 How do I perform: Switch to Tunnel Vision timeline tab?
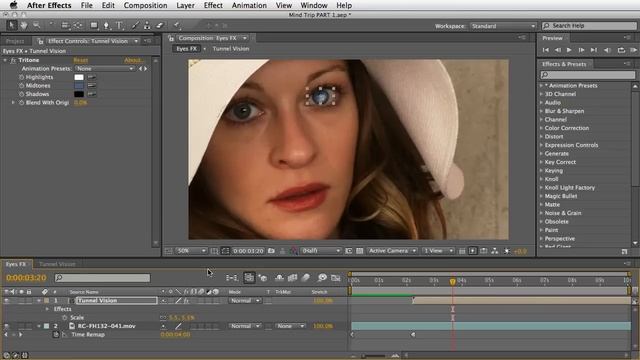coord(57,264)
